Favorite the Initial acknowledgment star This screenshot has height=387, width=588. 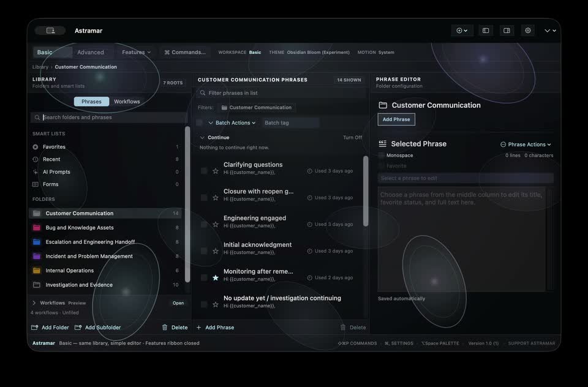(215, 251)
